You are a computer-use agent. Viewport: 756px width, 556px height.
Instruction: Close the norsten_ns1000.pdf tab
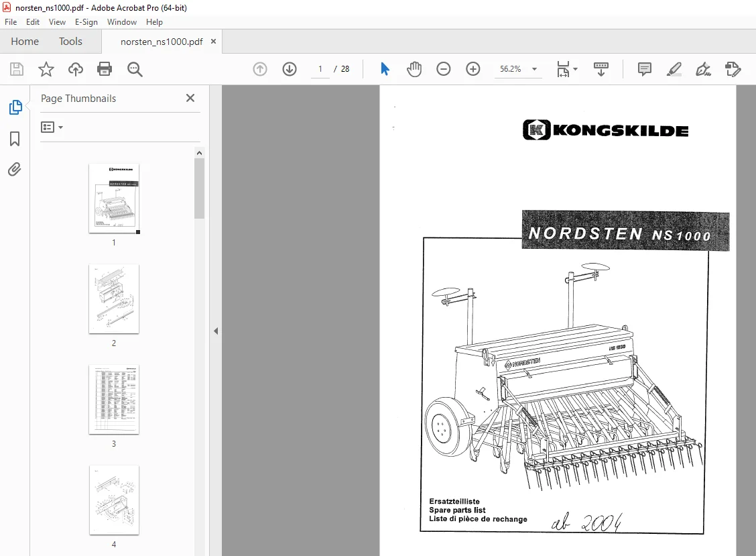click(214, 42)
